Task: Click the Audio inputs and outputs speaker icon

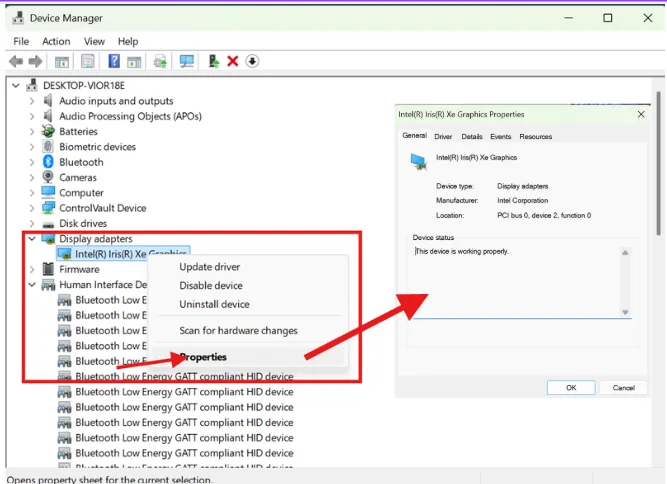Action: [x=48, y=100]
